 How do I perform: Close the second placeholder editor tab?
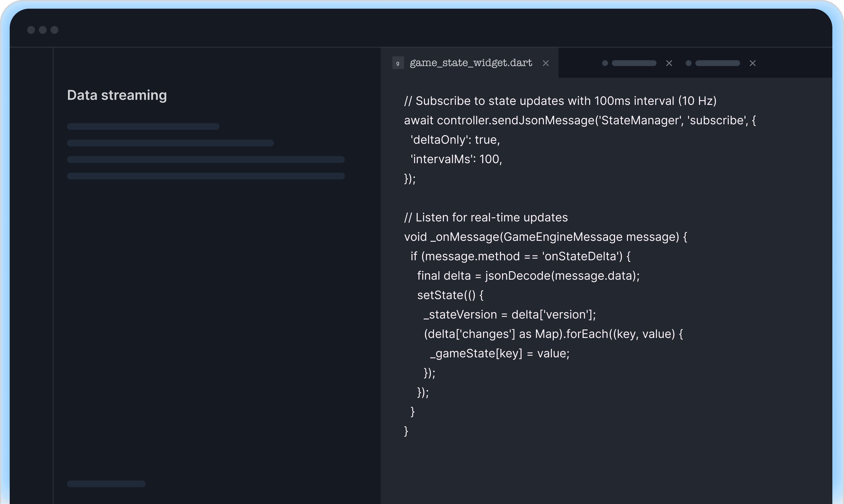tap(669, 64)
